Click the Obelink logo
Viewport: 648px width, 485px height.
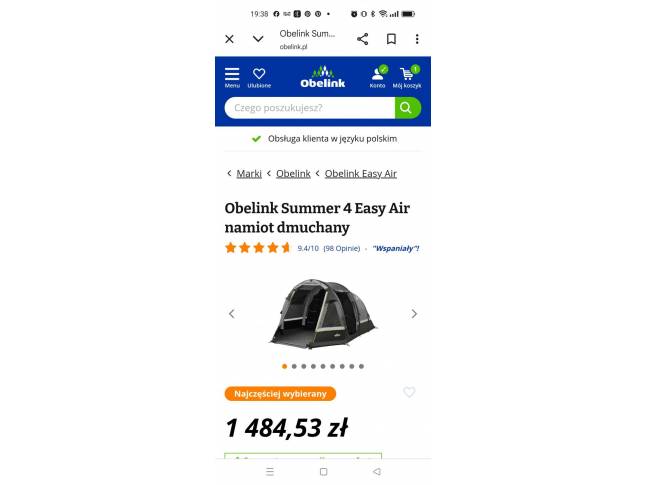pos(323,77)
